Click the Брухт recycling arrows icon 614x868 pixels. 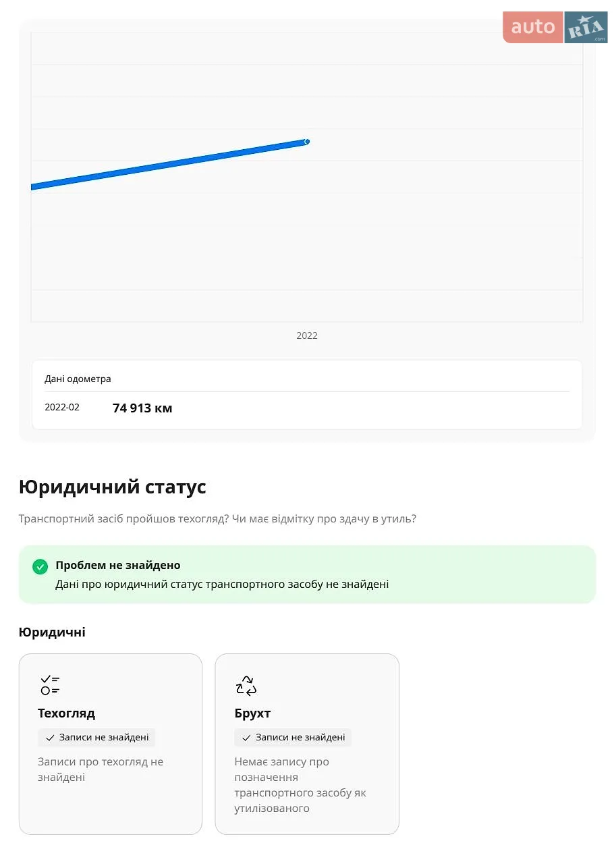click(x=246, y=685)
